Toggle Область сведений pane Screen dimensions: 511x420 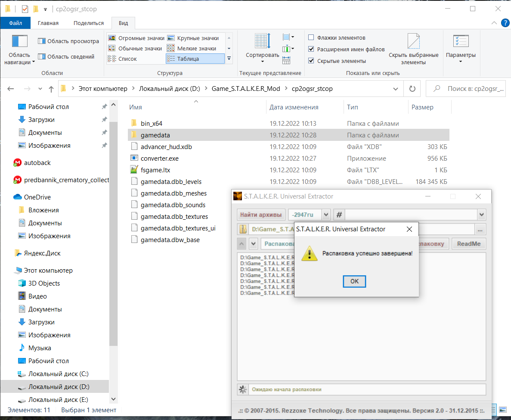tap(66, 56)
